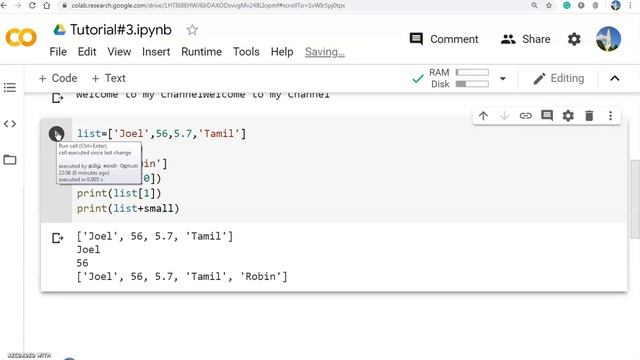Click the Share button
The image size is (640, 360).
tap(525, 39)
